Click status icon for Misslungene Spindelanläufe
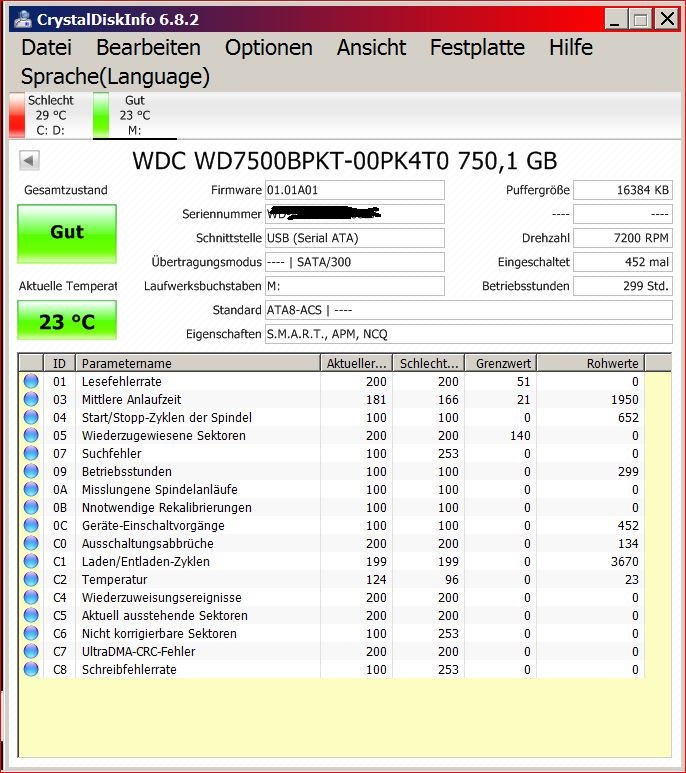 click(31, 489)
